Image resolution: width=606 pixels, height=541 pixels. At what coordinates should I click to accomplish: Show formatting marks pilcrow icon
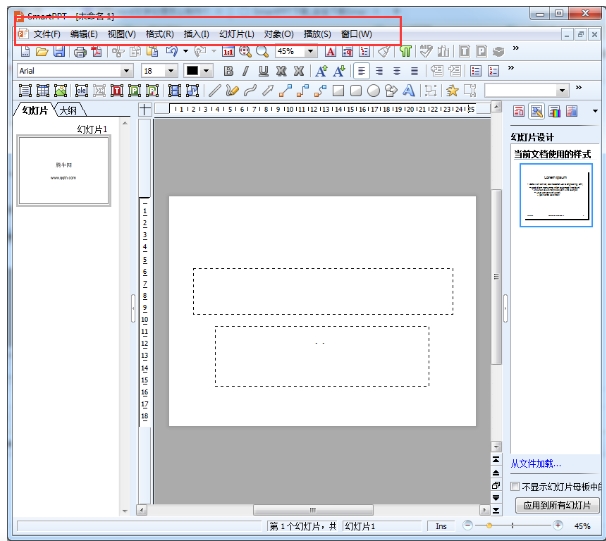(406, 51)
